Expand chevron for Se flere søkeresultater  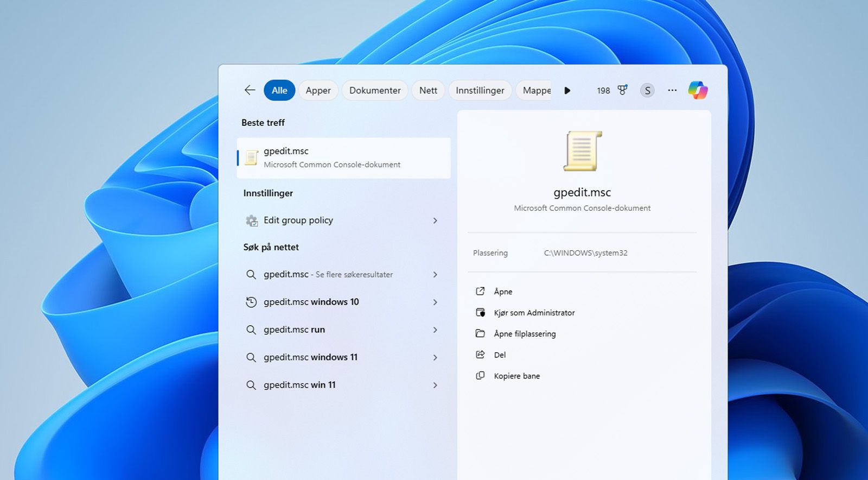point(435,275)
